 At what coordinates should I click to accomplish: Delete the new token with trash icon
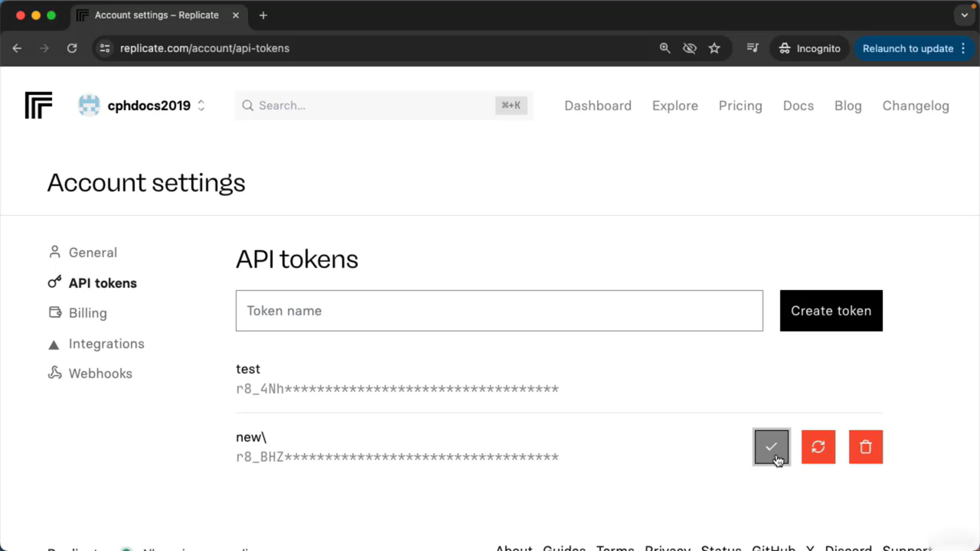coord(865,447)
